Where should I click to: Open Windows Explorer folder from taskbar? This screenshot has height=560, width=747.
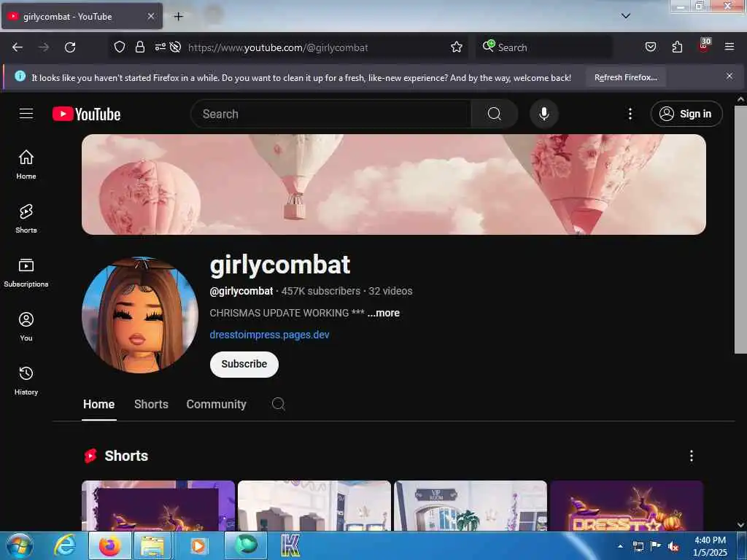pos(152,545)
